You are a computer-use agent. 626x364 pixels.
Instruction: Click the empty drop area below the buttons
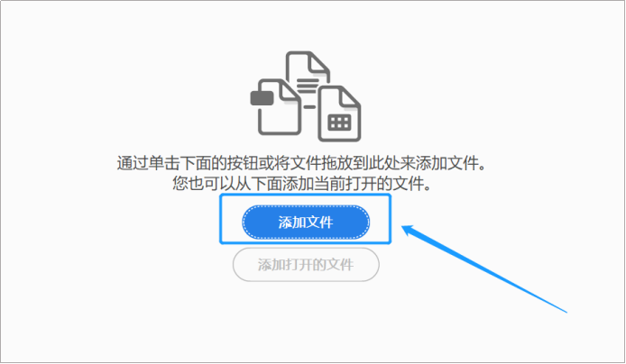tap(306, 321)
